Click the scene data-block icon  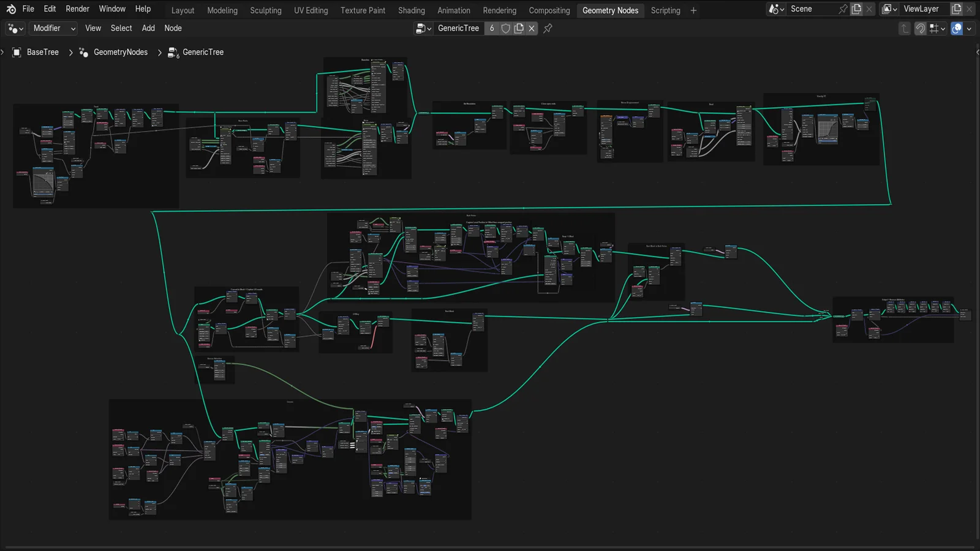(x=773, y=9)
